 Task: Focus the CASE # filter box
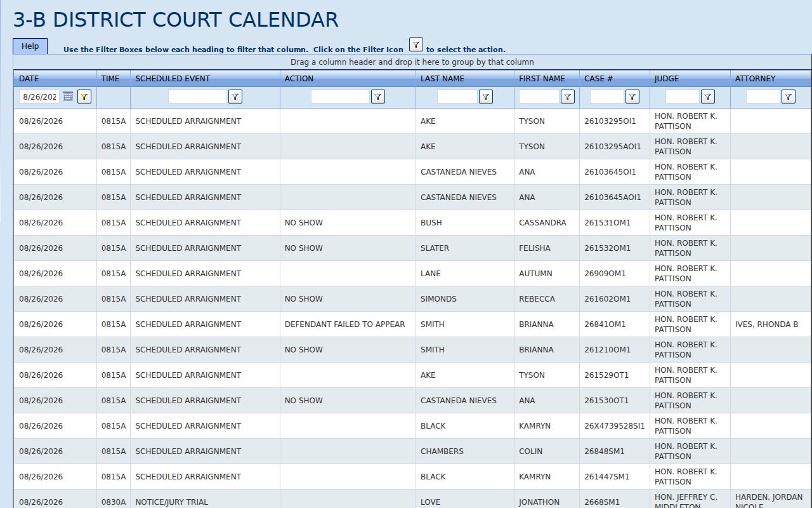606,97
